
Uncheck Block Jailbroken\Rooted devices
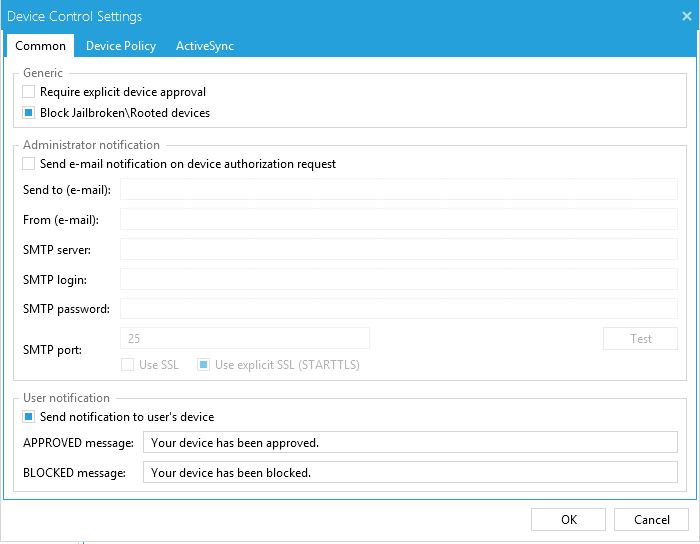(x=29, y=112)
